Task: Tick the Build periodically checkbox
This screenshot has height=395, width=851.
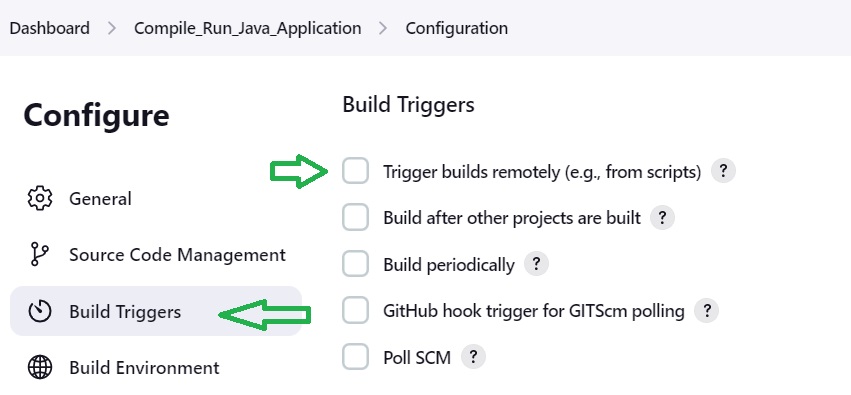Action: click(x=355, y=264)
